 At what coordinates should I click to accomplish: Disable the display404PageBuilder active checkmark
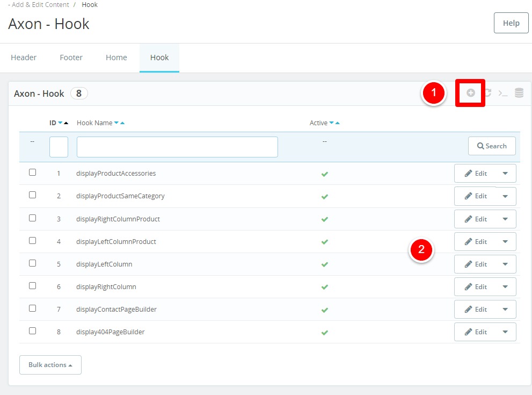[324, 332]
